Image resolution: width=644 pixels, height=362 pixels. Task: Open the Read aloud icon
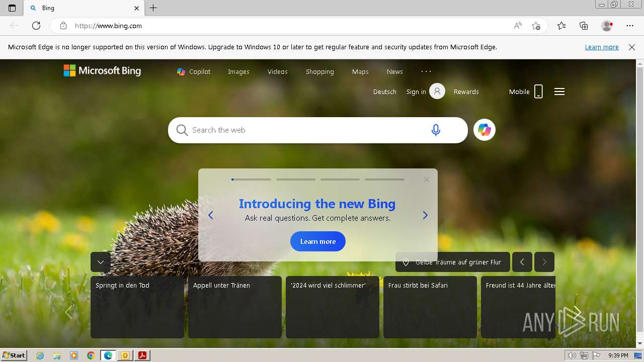(x=518, y=26)
